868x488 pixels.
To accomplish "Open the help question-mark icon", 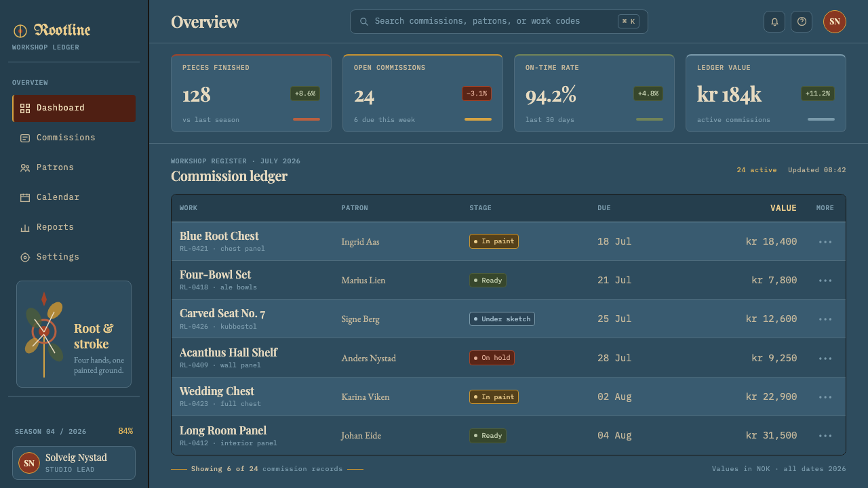I will (x=802, y=22).
